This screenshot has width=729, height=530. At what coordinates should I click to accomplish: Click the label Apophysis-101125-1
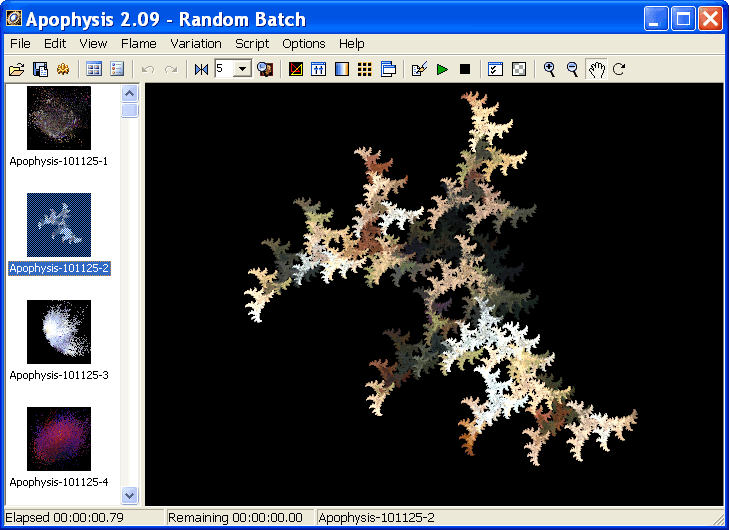coord(59,161)
